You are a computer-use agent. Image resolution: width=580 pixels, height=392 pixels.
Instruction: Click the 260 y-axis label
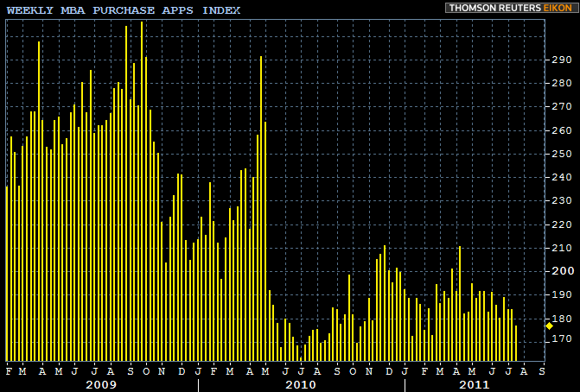[x=561, y=130]
